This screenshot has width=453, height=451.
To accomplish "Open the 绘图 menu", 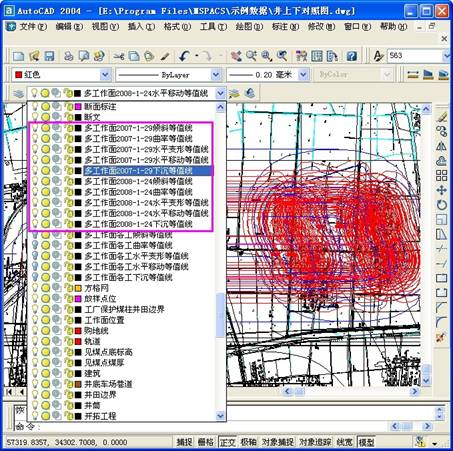I will point(249,27).
